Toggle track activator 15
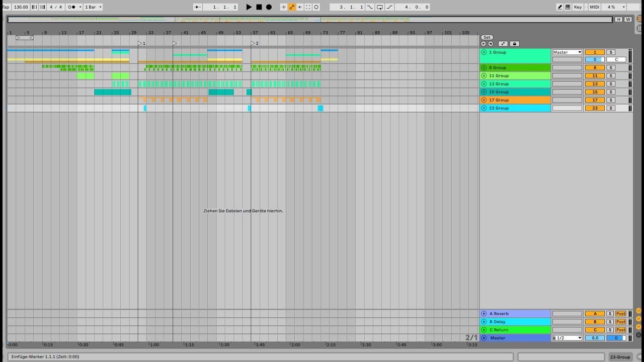644x362 pixels. (x=595, y=92)
